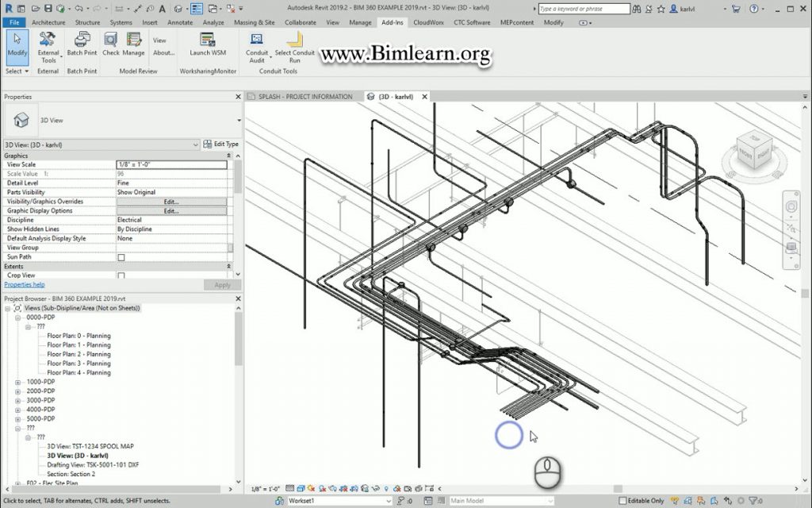
Task: Enable the Editable Only checkbox
Action: [623, 501]
